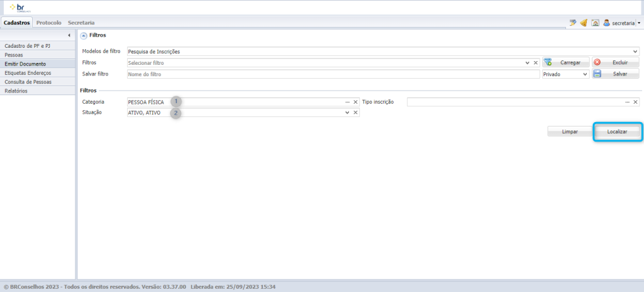The image size is (644, 292).
Task: Collapse the top Filtros panel
Action: click(84, 36)
